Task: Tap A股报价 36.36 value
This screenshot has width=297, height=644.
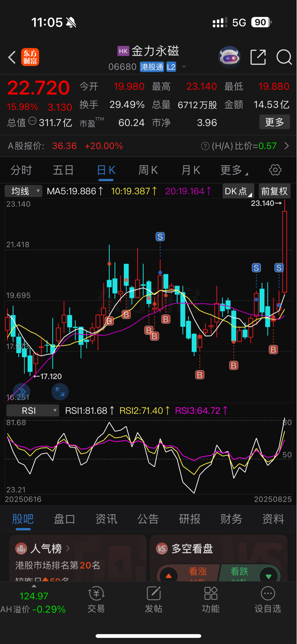Action: (x=64, y=146)
